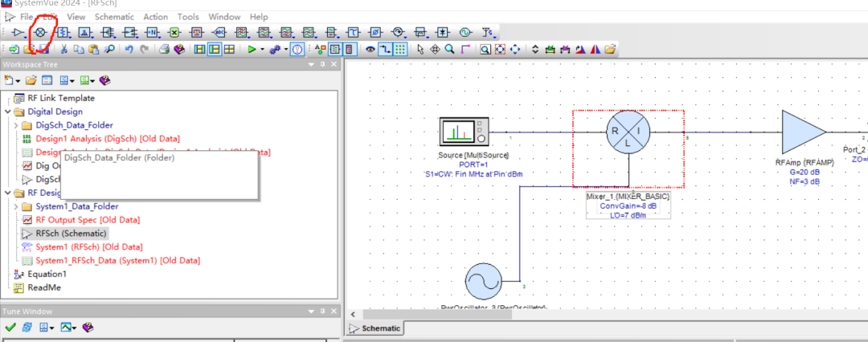This screenshot has height=342, width=868.
Task: Select the zoom magnifier tool
Action: click(449, 49)
